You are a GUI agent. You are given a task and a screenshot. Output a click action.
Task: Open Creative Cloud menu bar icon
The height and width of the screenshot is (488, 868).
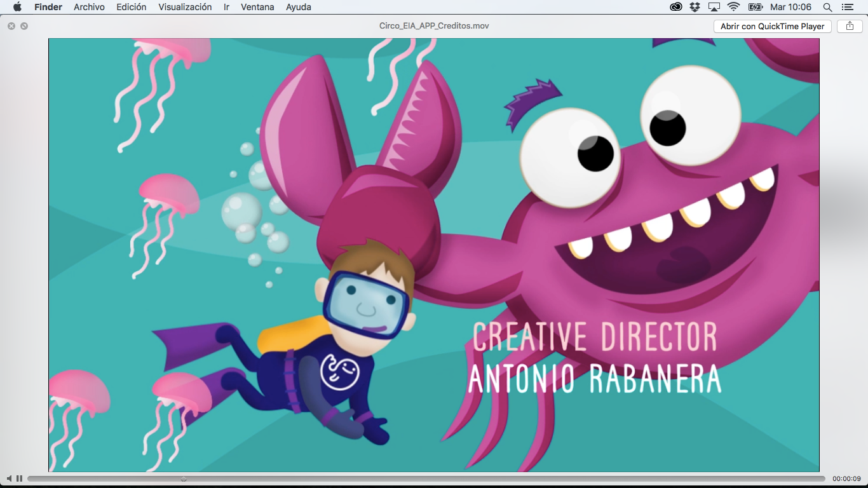[676, 7]
